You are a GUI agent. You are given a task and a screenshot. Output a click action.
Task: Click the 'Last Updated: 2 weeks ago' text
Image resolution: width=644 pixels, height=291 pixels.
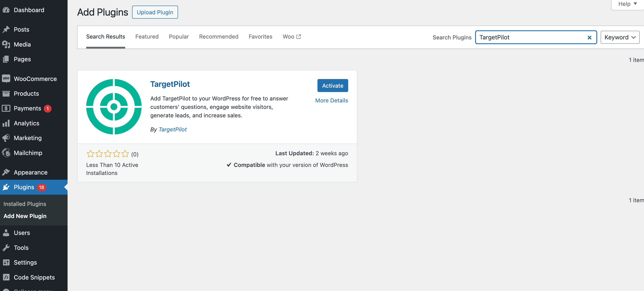(x=312, y=153)
